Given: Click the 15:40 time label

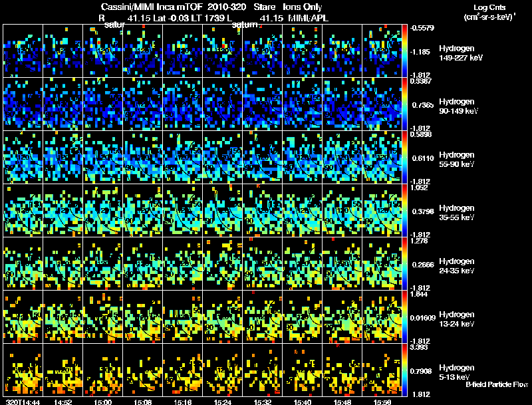Looking at the screenshot, I should coord(303,402).
